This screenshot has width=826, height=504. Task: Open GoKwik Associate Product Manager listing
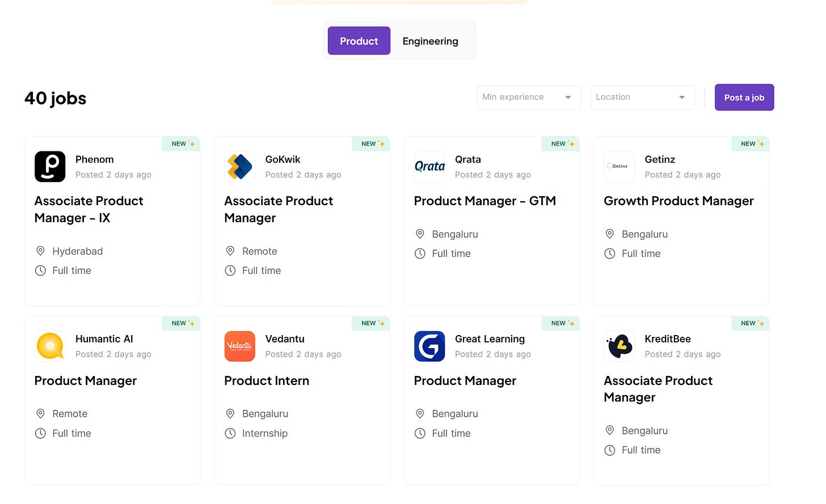tap(279, 209)
